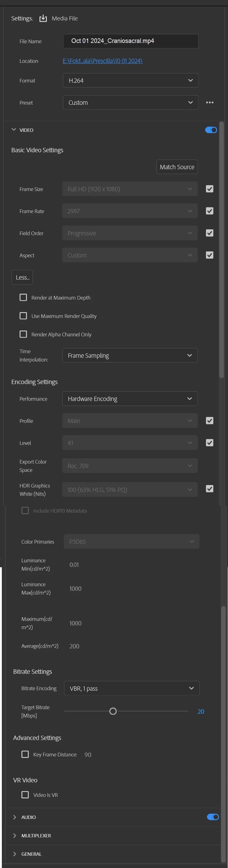Expand the GENERAL section

(x=15, y=854)
